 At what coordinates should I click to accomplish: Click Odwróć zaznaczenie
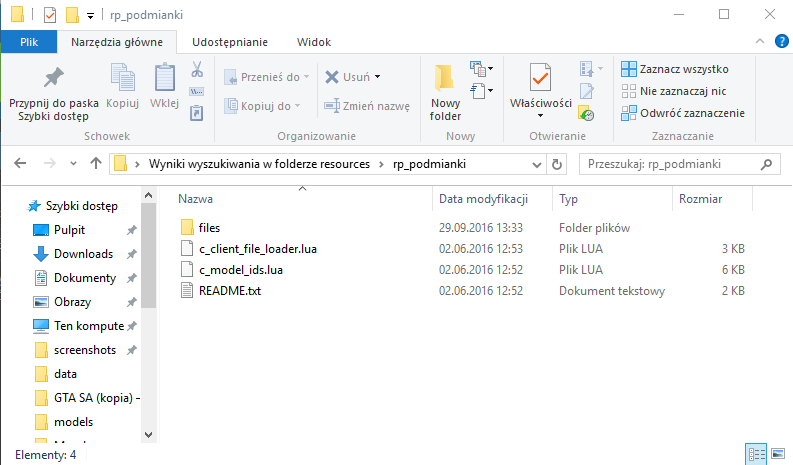(683, 113)
